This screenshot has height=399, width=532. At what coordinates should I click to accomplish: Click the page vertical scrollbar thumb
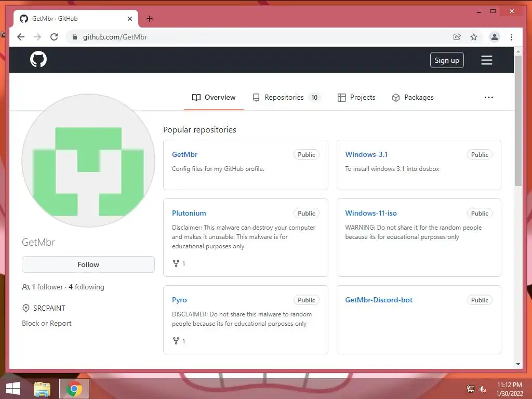pos(518,121)
